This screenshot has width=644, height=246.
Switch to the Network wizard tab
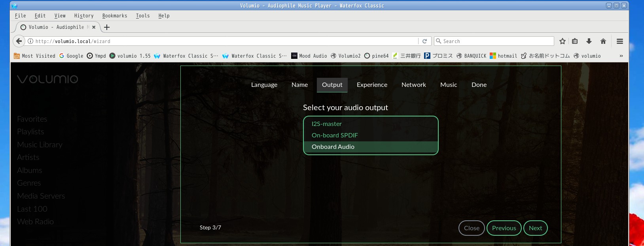(413, 85)
